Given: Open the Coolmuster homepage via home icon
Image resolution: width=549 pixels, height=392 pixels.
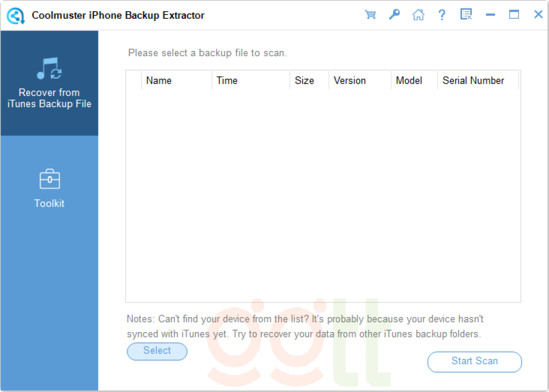Looking at the screenshot, I should click(419, 14).
